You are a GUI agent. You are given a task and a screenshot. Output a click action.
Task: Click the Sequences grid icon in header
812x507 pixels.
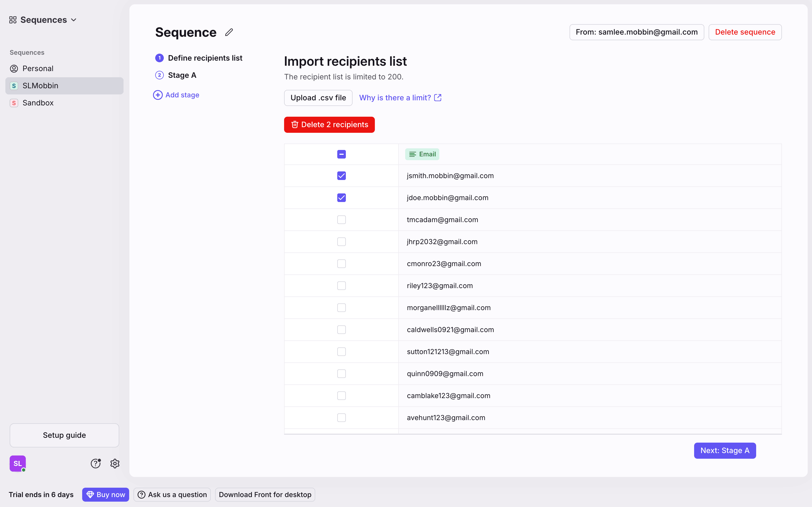13,20
